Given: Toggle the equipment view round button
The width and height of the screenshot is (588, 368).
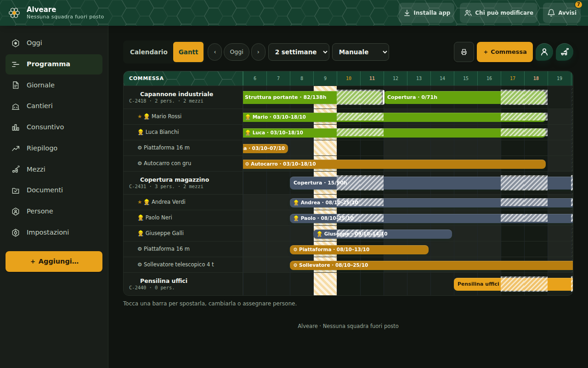Looking at the screenshot, I should pos(565,52).
